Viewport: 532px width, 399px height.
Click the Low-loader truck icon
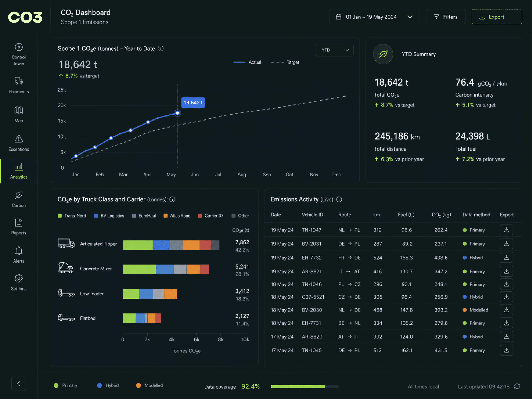coord(66,293)
